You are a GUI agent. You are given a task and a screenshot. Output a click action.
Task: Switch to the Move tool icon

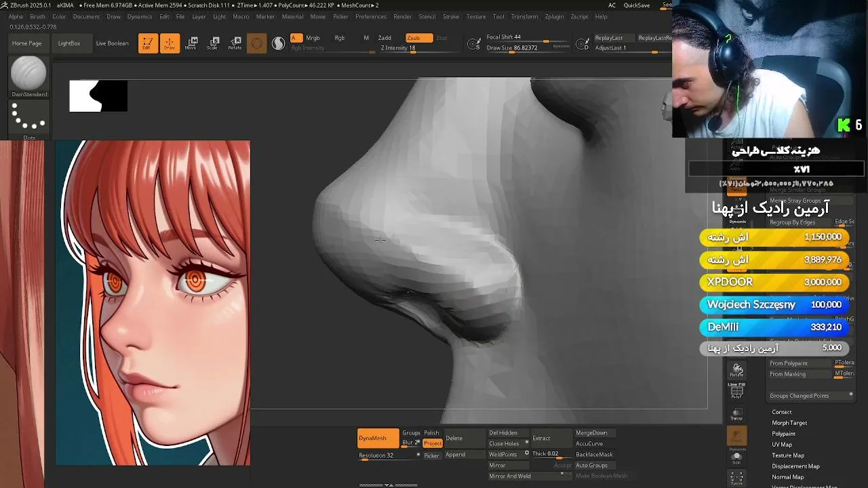coord(191,43)
